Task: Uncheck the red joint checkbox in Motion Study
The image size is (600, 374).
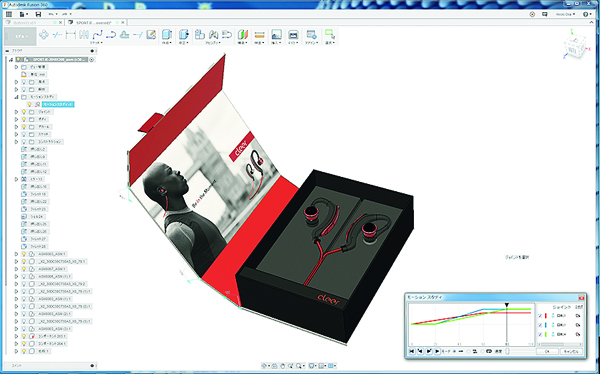Action: coord(540,316)
